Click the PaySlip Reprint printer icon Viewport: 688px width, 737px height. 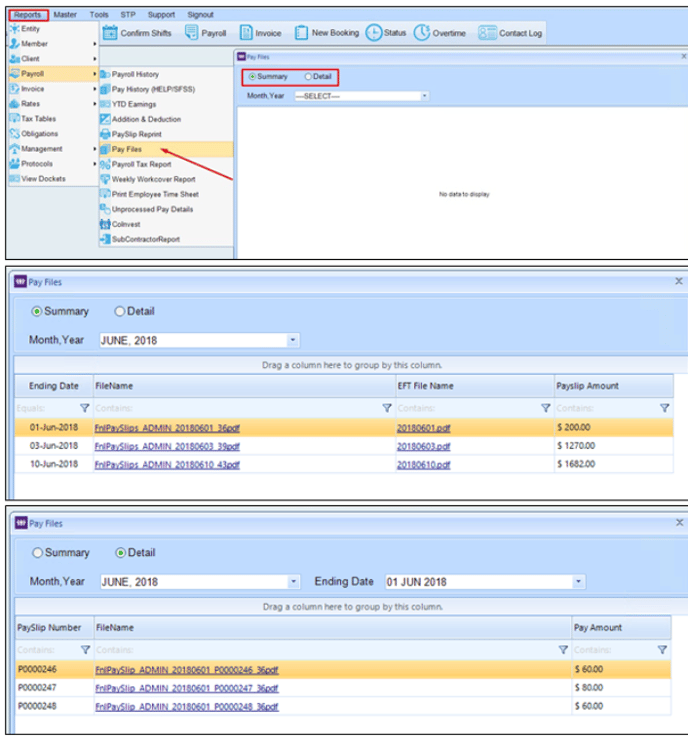coord(105,134)
